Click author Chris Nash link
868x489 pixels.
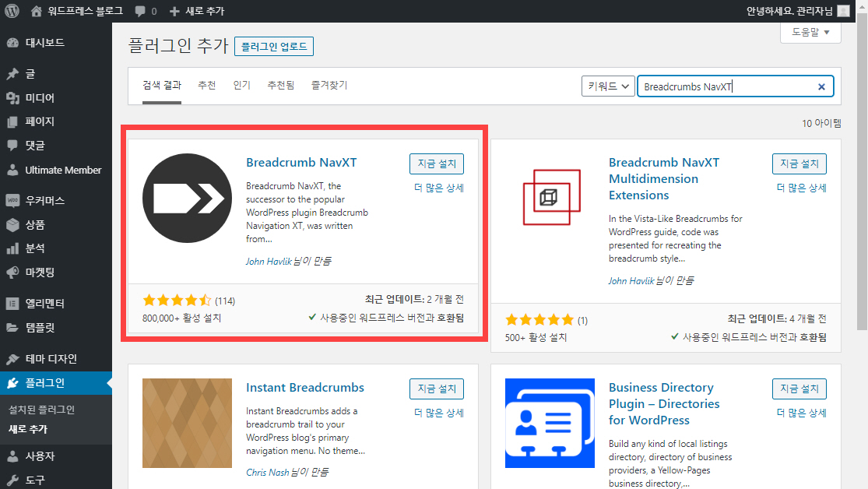tap(267, 473)
